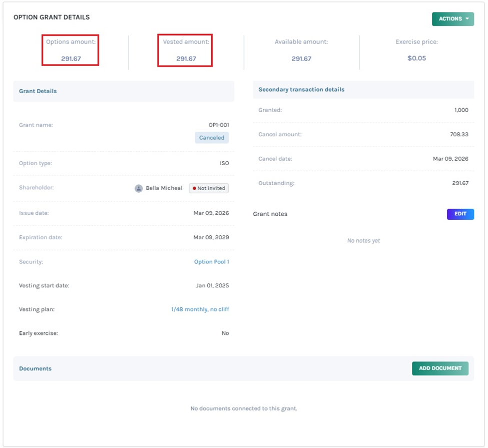
Task: Click the Exercise price value $0.05
Action: [417, 58]
